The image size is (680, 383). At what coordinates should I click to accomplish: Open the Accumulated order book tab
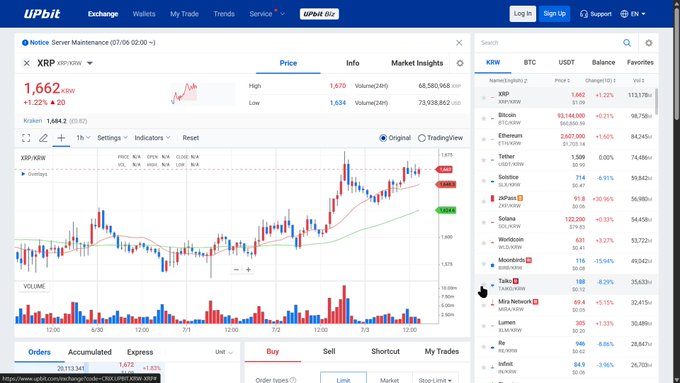(90, 352)
